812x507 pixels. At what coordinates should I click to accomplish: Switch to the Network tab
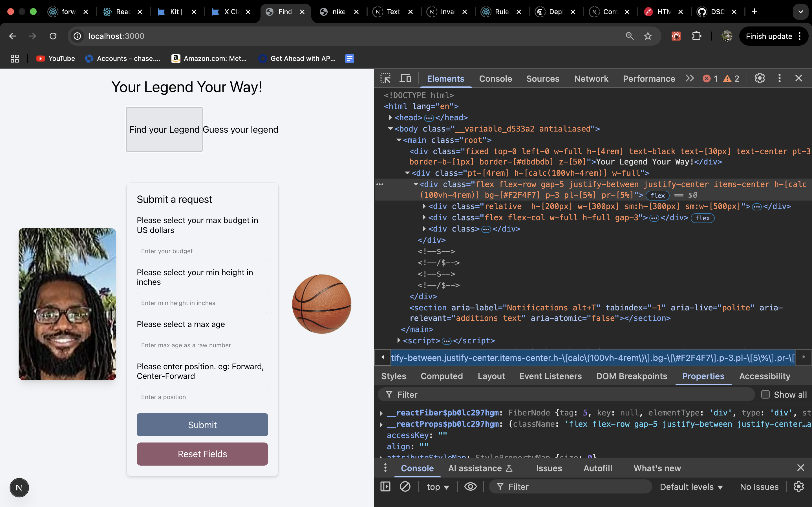pos(591,79)
